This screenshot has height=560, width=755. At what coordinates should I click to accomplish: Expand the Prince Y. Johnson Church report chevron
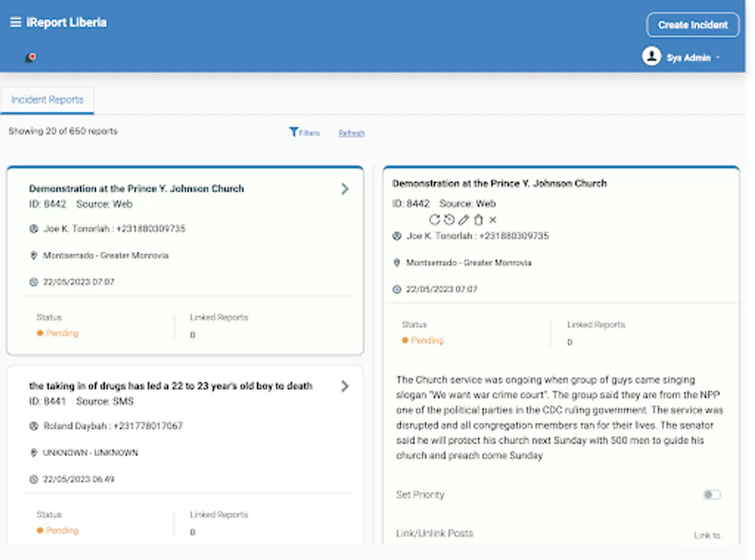point(345,189)
